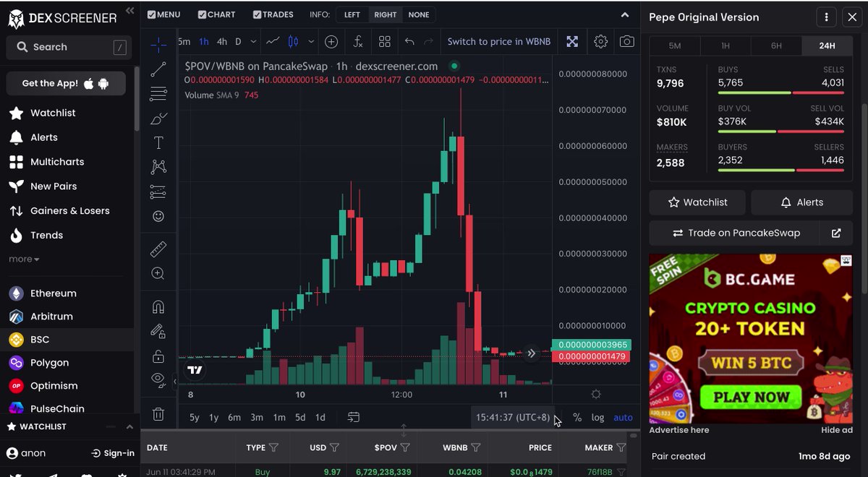This screenshot has width=868, height=477.
Task: Select the trend line drawing tool
Action: [x=158, y=69]
